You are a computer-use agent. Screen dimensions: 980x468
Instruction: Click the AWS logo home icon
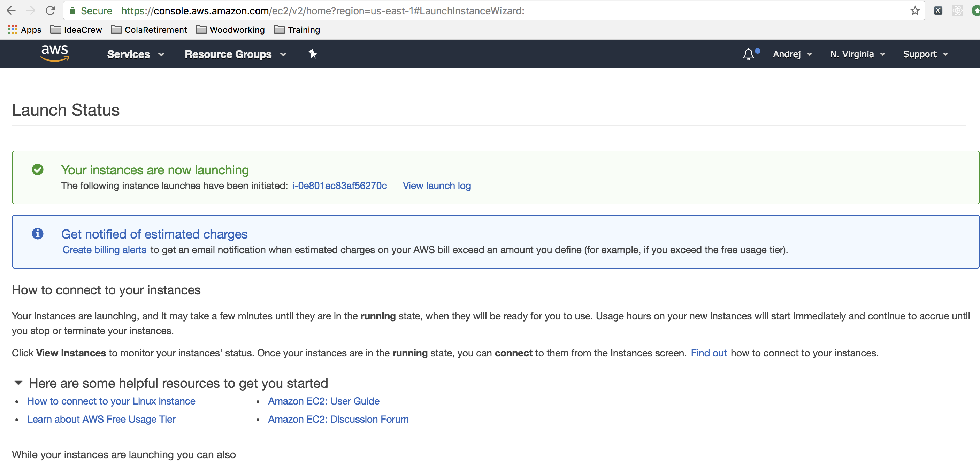[55, 53]
